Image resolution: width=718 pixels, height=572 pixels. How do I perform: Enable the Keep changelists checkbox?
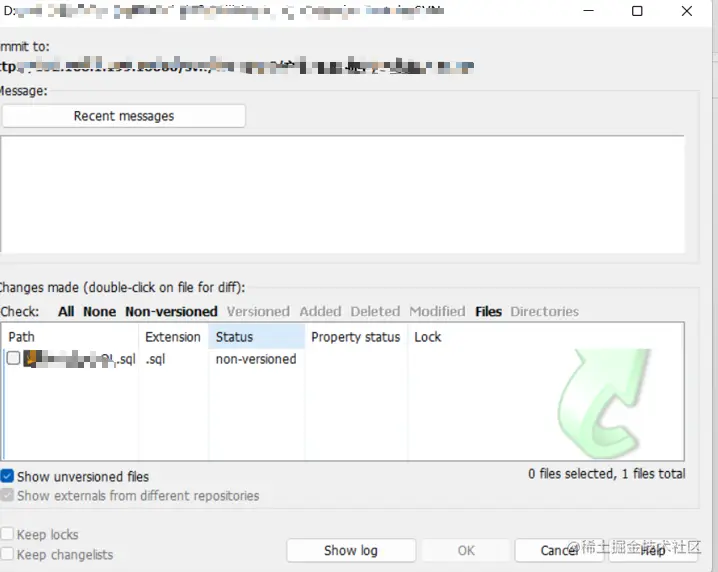7,554
